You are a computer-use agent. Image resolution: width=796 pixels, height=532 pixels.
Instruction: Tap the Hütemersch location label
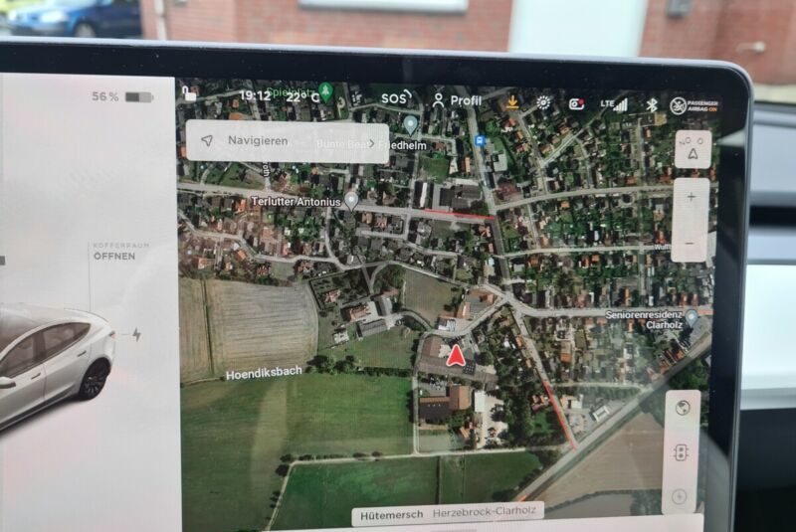[x=391, y=515]
